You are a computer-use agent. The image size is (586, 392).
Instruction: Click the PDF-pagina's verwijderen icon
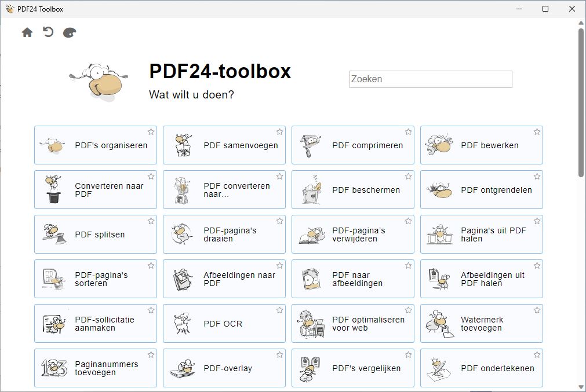312,235
